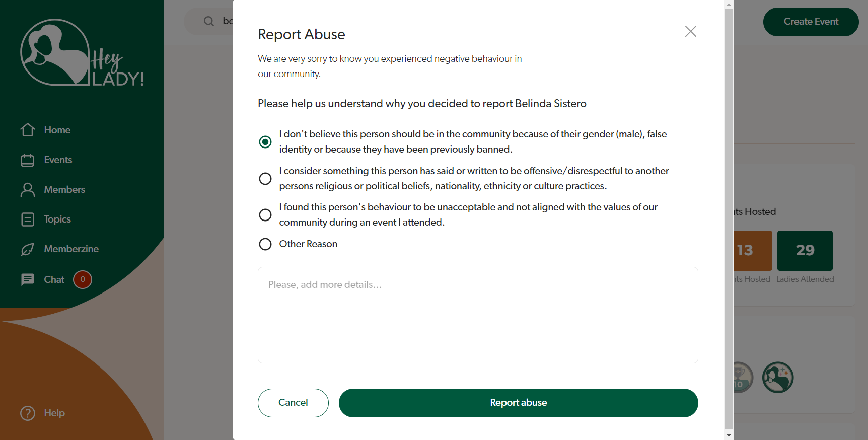Image resolution: width=868 pixels, height=440 pixels.
Task: Click the Topics document icon
Action: click(x=28, y=219)
